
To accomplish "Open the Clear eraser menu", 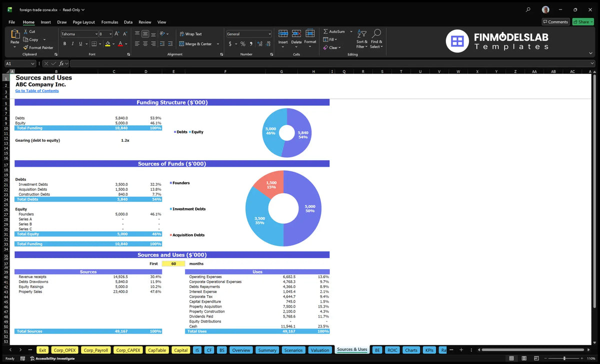I will point(332,47).
